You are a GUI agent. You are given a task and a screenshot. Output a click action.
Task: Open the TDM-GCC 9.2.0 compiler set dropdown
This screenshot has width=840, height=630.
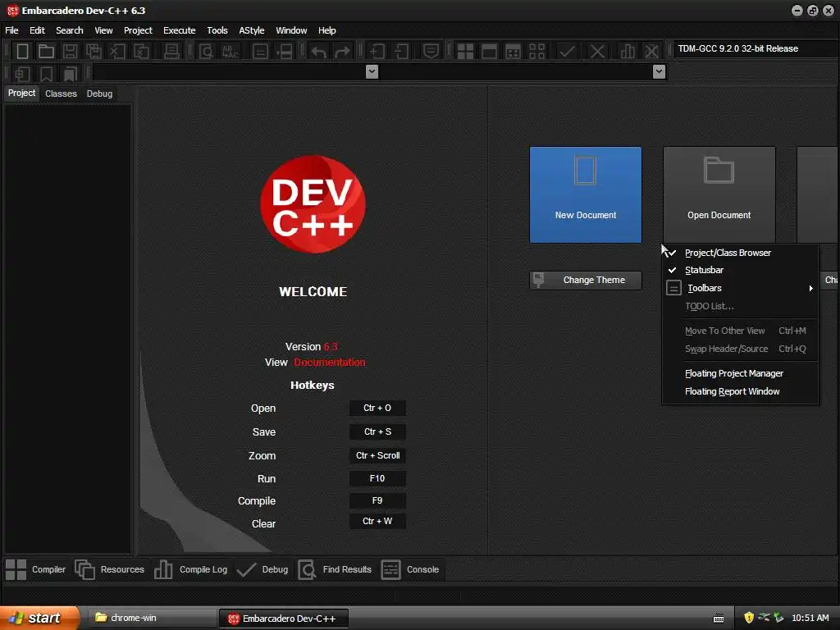click(756, 48)
